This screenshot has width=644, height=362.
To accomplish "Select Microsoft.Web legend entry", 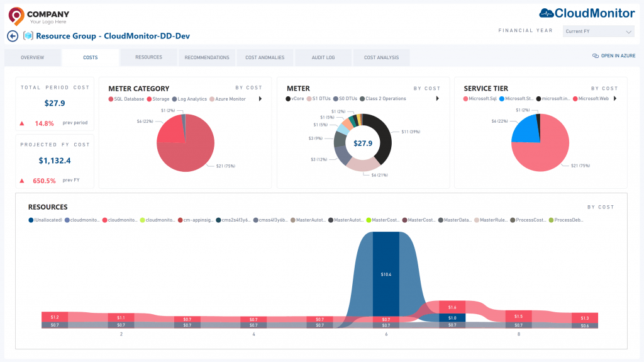I will [x=591, y=99].
